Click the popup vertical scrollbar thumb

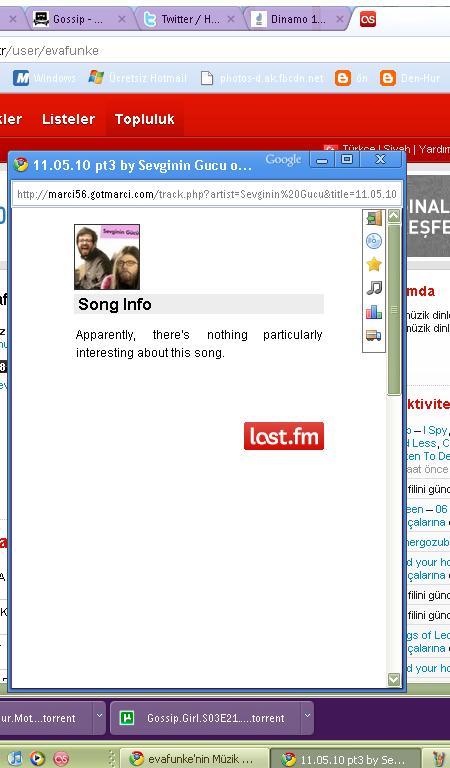pos(394,310)
